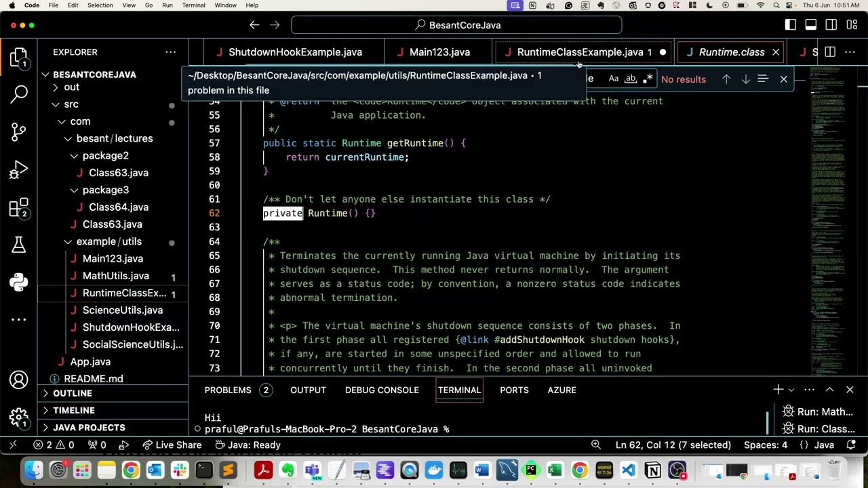Toggle bottom panel layout icon
Screen dimensions: 868x488
click(811, 25)
